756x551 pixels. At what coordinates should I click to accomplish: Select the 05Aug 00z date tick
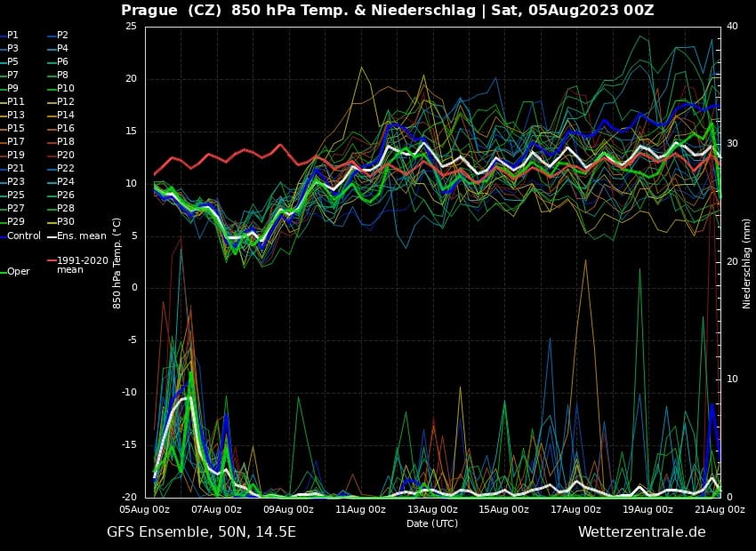144,509
